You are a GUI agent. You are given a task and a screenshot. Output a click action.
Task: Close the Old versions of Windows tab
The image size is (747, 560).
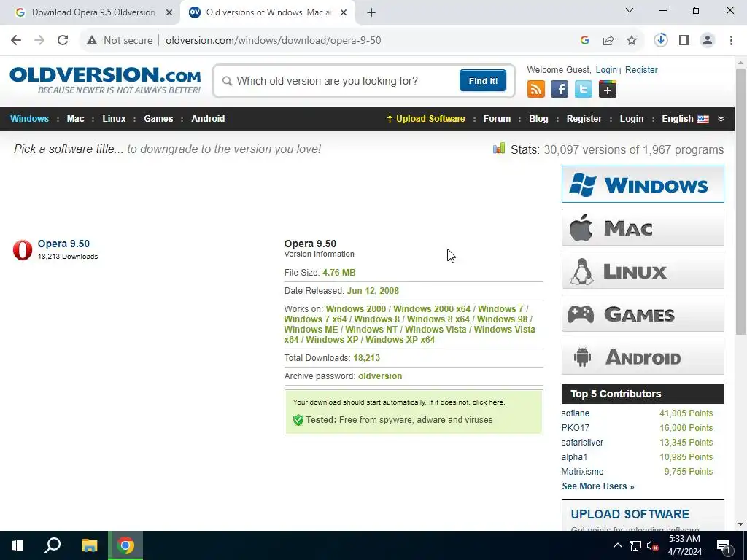(344, 13)
